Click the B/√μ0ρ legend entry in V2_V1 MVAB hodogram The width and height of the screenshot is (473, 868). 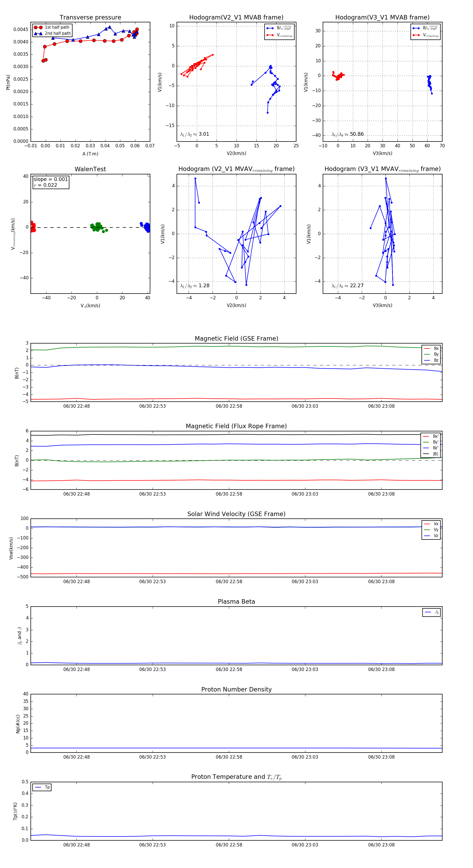click(x=279, y=28)
